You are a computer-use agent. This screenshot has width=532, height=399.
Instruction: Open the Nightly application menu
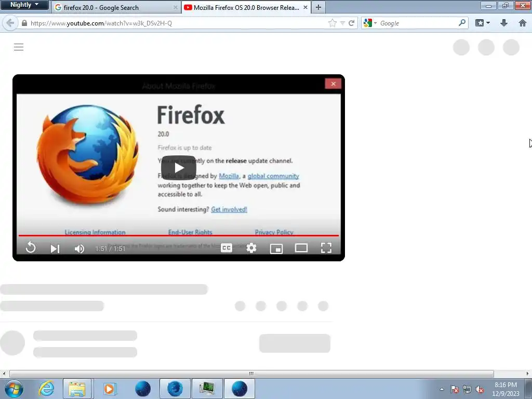[x=24, y=5]
